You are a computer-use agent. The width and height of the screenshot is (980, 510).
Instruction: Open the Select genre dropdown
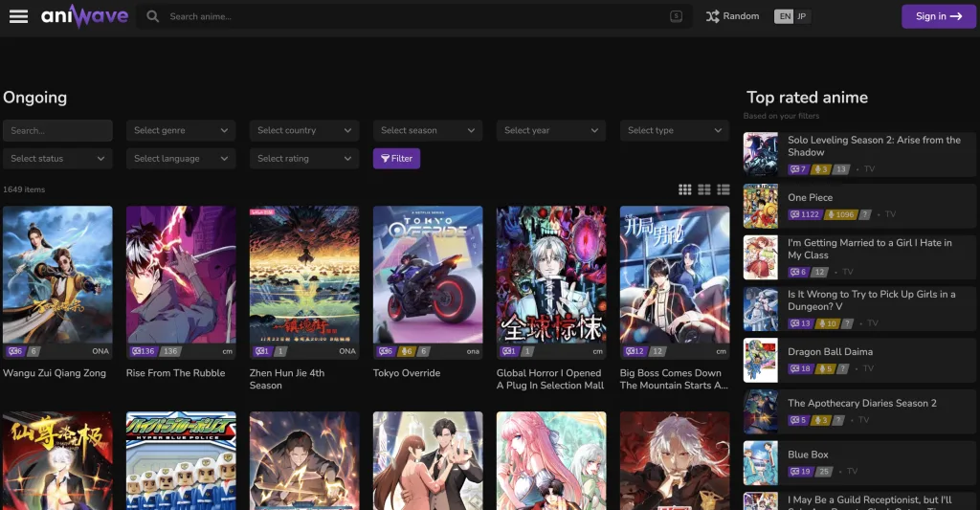click(181, 131)
